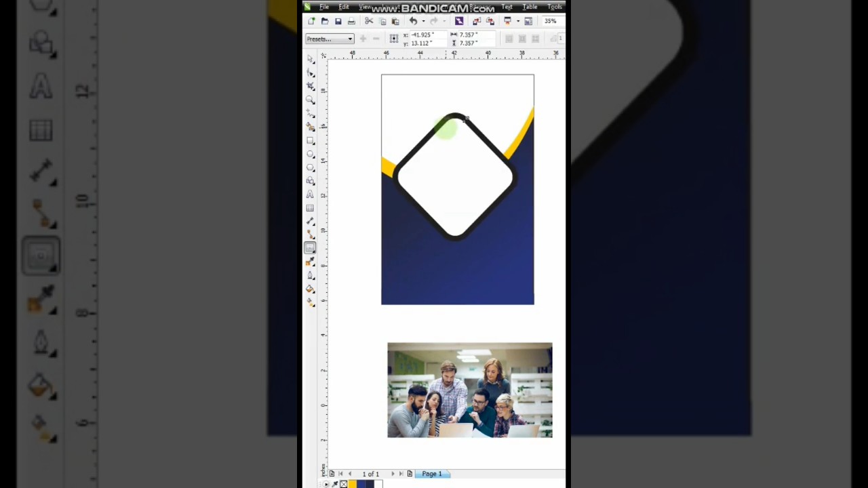Add a page after the last page

pyautogui.click(x=410, y=474)
